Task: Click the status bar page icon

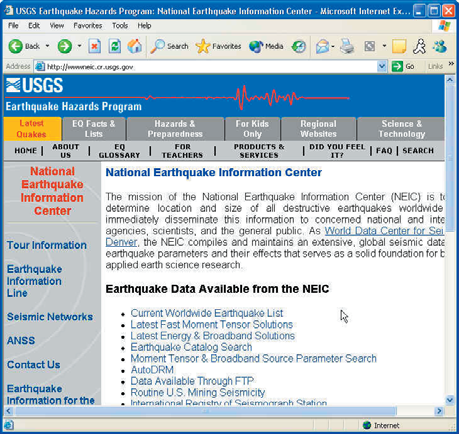Action: 9,425
